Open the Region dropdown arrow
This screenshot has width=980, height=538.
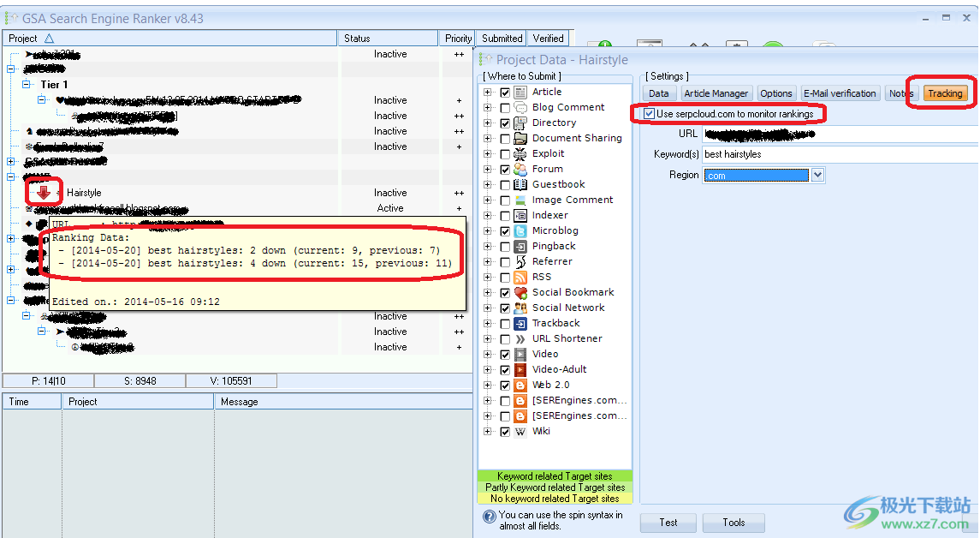click(817, 175)
